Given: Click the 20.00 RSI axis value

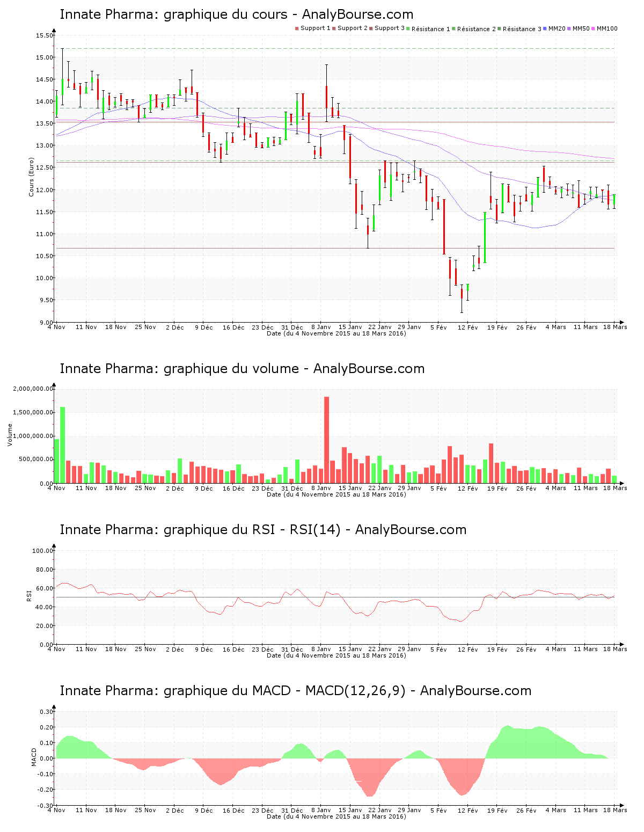Looking at the screenshot, I should [x=45, y=626].
